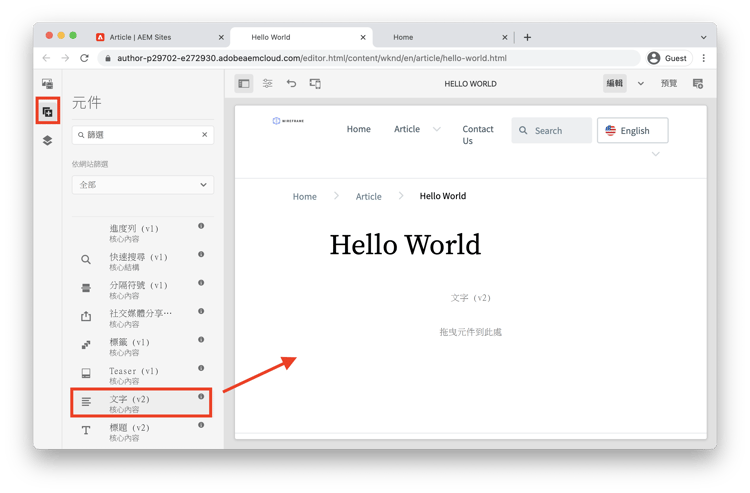The height and width of the screenshot is (493, 750).
Task: Click the 社交媒體分享 share icon
Action: [86, 316]
